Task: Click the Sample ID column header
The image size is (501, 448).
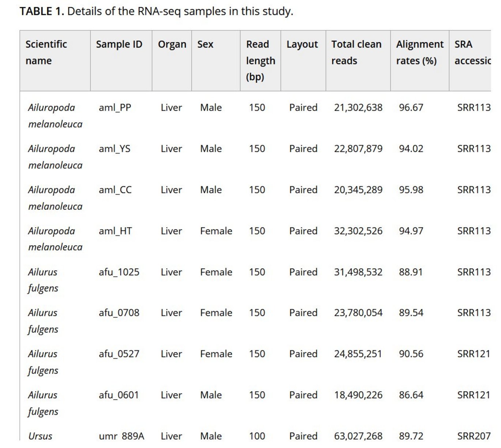Action: [119, 44]
